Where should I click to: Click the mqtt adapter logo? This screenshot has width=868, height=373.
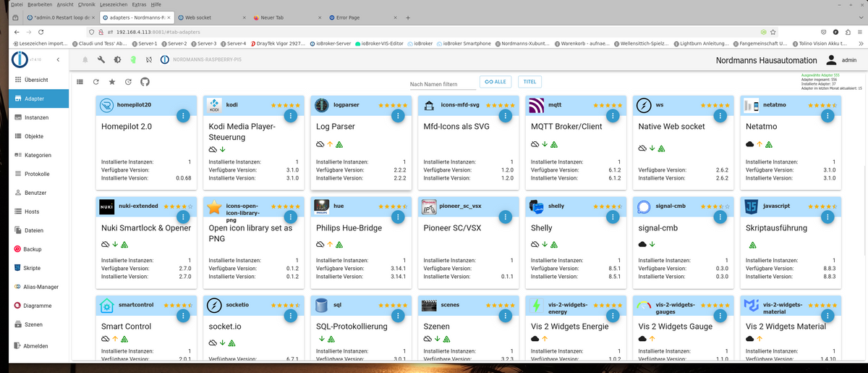[536, 106]
